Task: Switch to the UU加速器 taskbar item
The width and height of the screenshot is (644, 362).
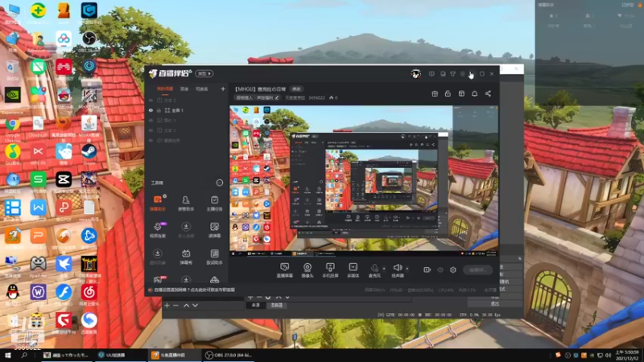Action: click(x=121, y=356)
